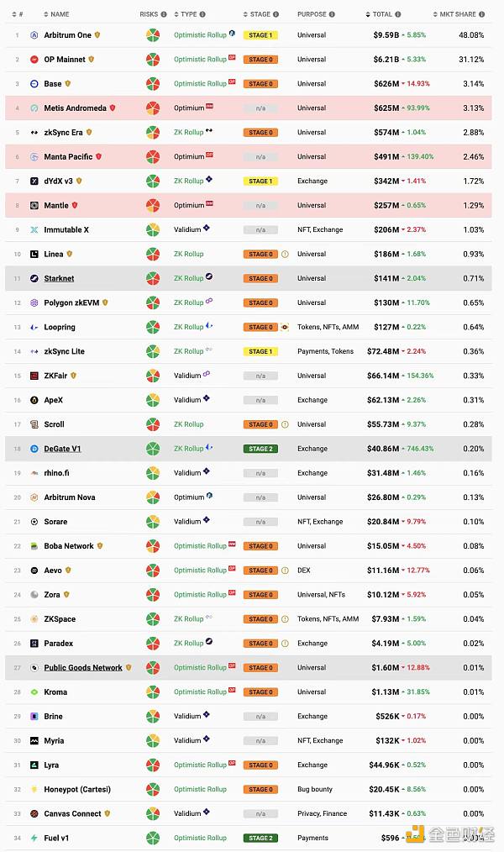Sort the table by TOTAL column
The width and height of the screenshot is (504, 852).
click(382, 14)
